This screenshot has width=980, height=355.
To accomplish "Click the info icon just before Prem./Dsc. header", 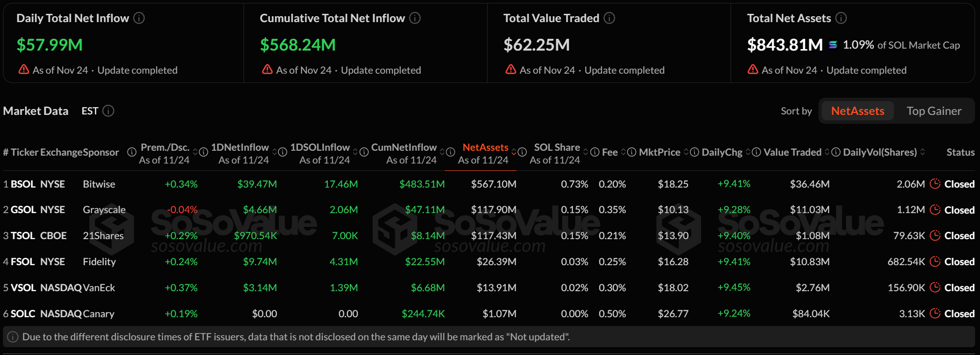I will click(x=132, y=152).
